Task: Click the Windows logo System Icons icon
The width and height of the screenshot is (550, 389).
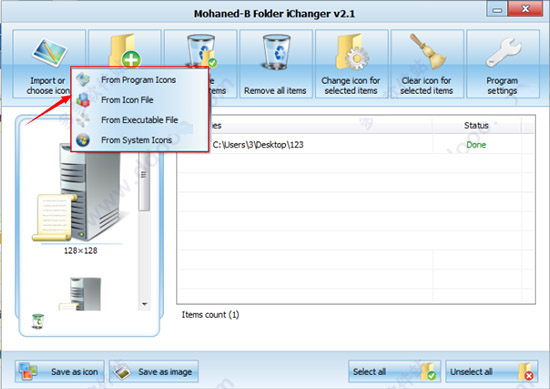Action: click(x=83, y=140)
